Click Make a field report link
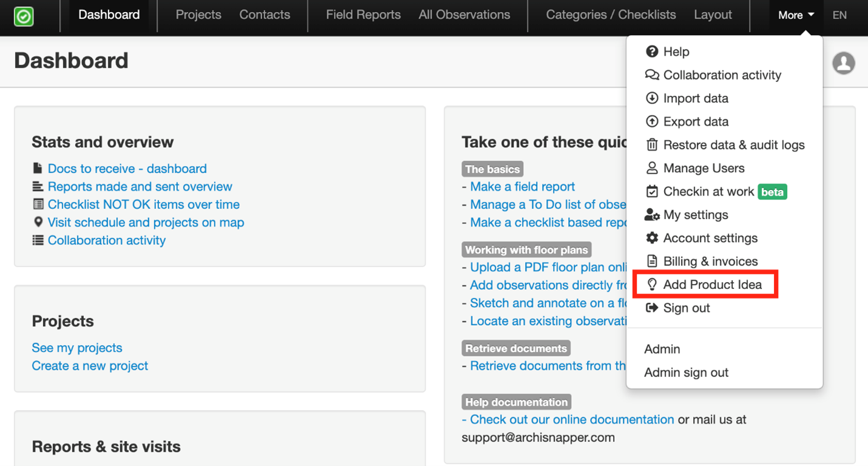This screenshot has width=868, height=466. tap(522, 187)
